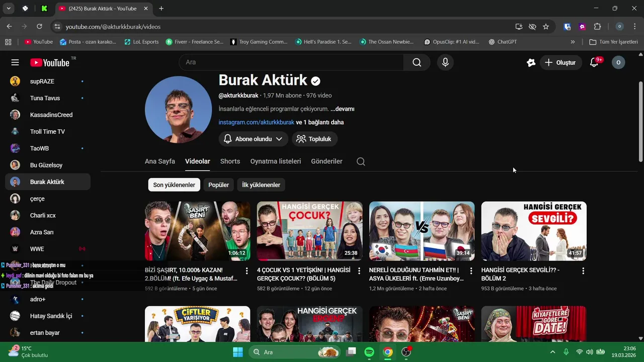The image size is (644, 362).
Task: Open Tüm Yer İşaretleri folder
Action: pos(613,42)
